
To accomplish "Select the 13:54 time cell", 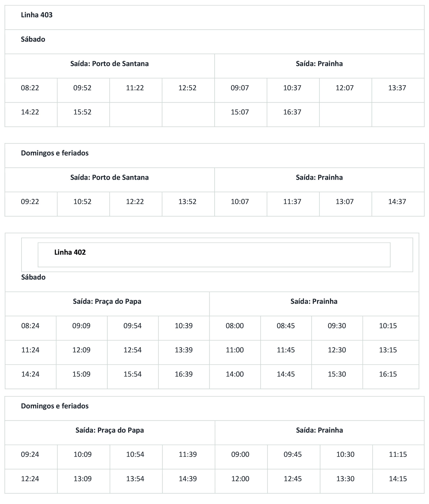I will click(135, 479).
